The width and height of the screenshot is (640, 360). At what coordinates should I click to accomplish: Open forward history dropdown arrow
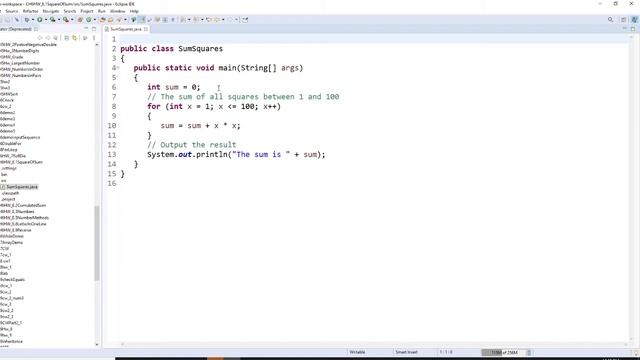coord(236,20)
